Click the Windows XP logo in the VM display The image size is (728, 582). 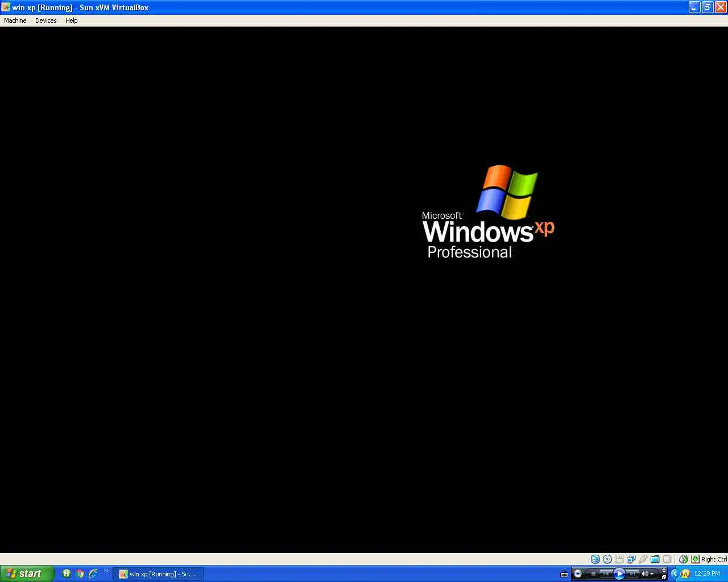click(488, 212)
